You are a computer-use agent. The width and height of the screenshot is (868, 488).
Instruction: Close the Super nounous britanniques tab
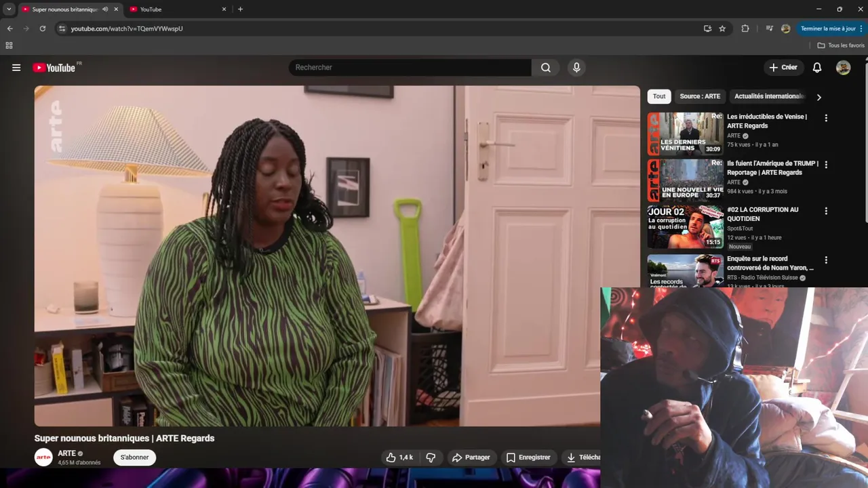click(116, 9)
